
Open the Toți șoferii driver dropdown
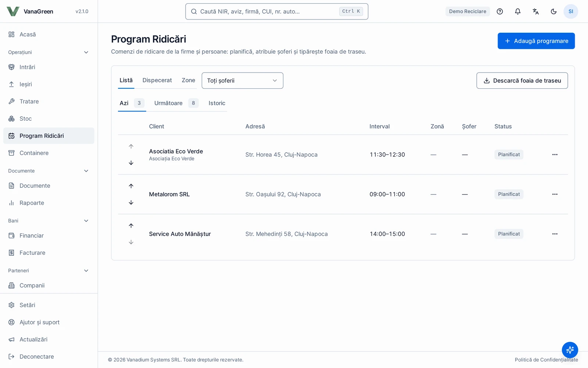coord(243,81)
